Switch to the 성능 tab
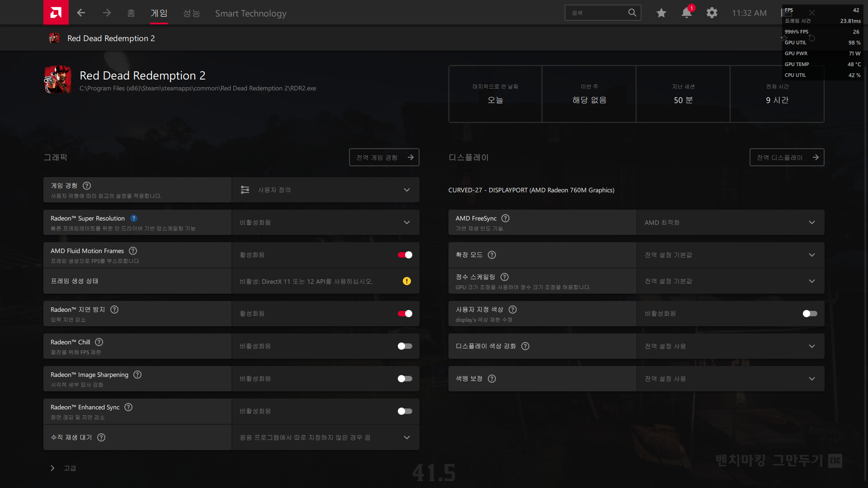 click(191, 13)
